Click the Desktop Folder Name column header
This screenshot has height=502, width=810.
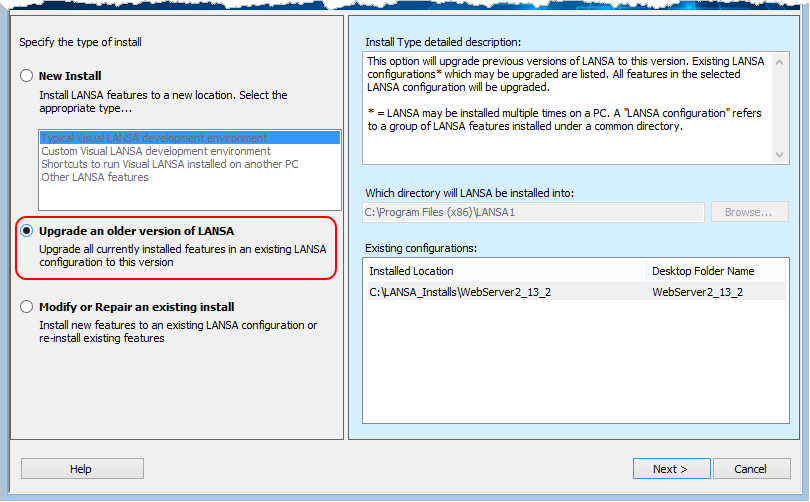(x=716, y=271)
